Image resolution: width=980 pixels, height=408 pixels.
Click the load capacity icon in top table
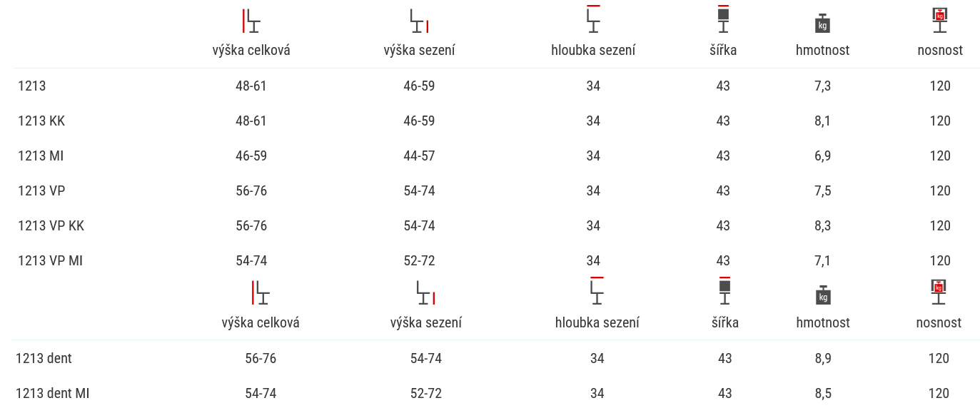pos(940,21)
